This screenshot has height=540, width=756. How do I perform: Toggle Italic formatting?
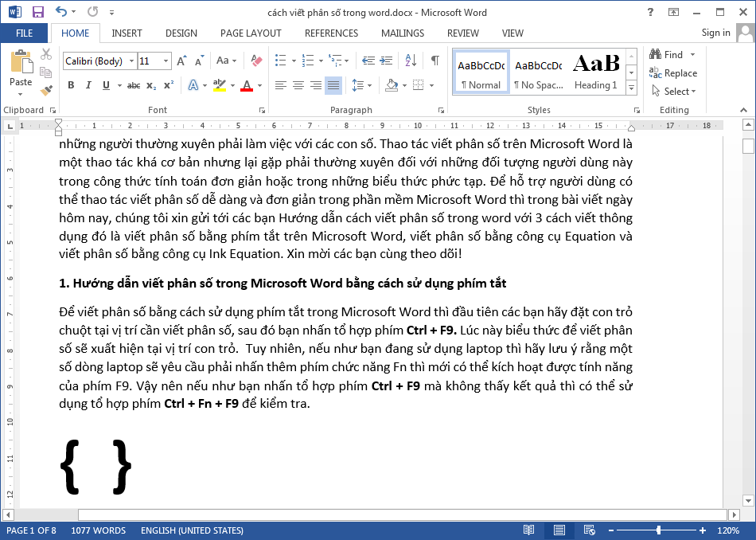pyautogui.click(x=88, y=85)
